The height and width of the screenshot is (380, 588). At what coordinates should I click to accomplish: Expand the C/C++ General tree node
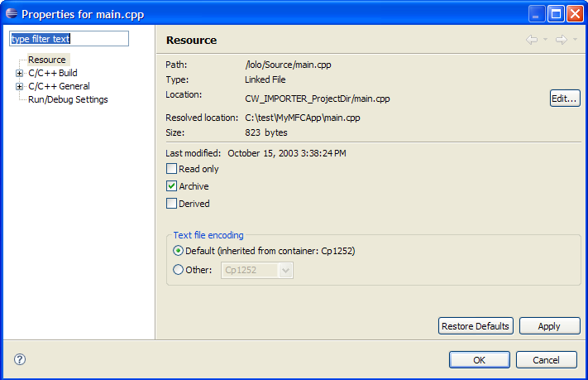click(x=19, y=86)
